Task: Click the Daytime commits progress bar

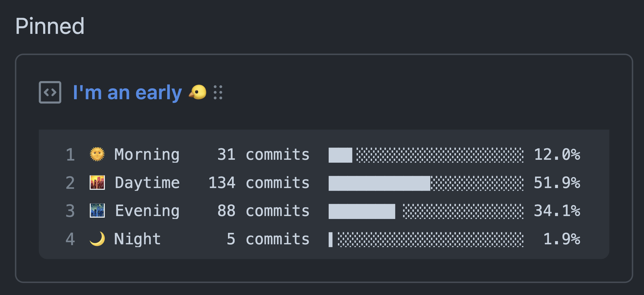Action: pos(426,183)
